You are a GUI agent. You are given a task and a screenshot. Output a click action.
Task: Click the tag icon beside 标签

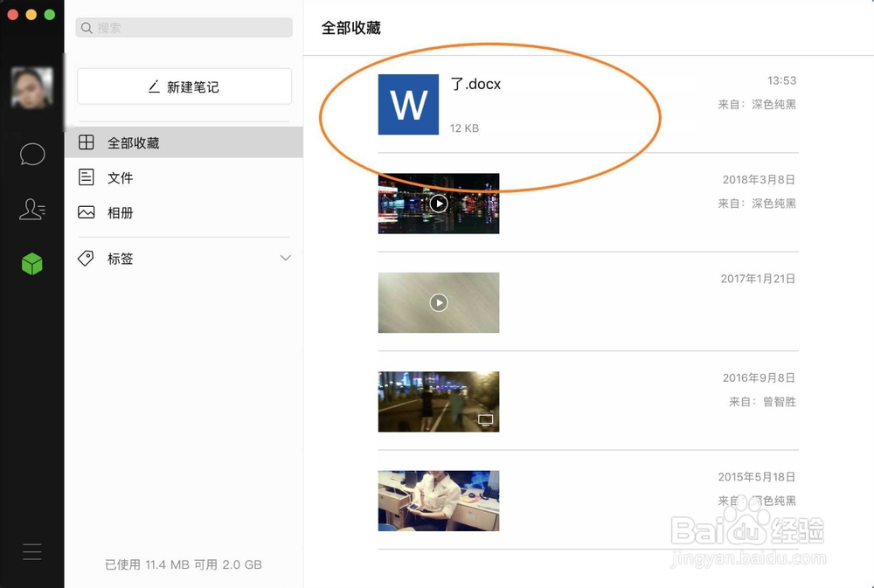click(x=86, y=258)
